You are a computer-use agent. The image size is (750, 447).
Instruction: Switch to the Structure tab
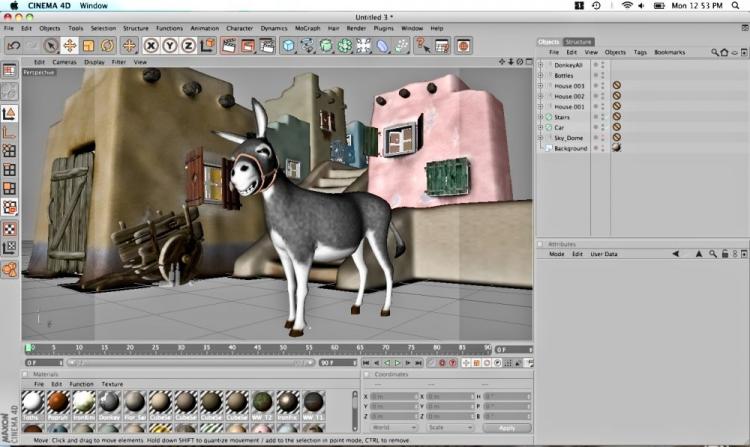point(579,42)
